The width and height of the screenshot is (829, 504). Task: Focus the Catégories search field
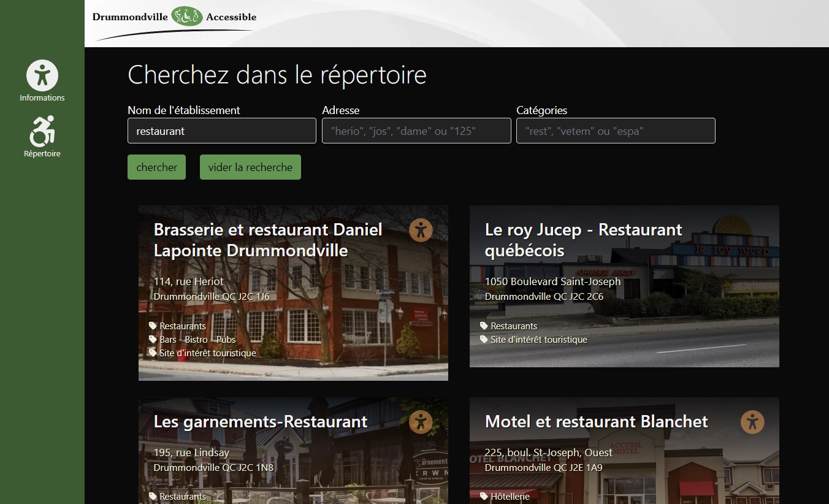coord(616,131)
